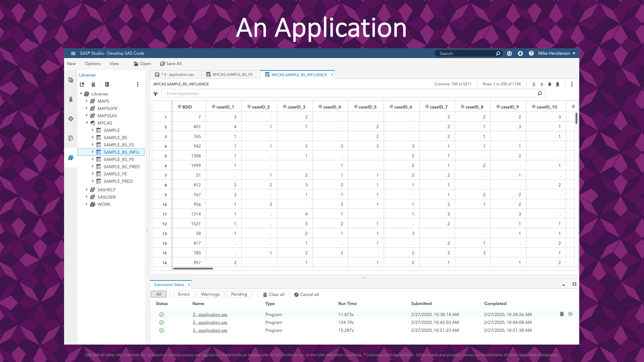Select the Libraries icon in the left sidebar

pyautogui.click(x=71, y=158)
